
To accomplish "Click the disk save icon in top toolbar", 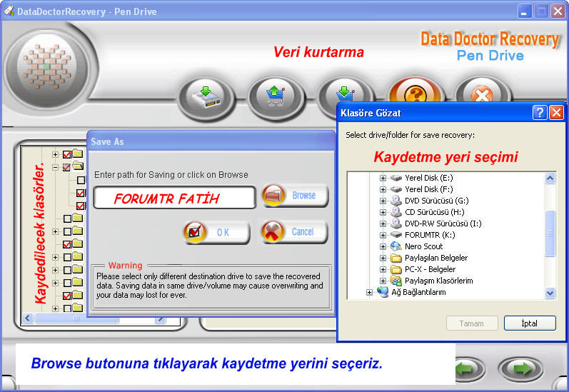I will tap(206, 98).
